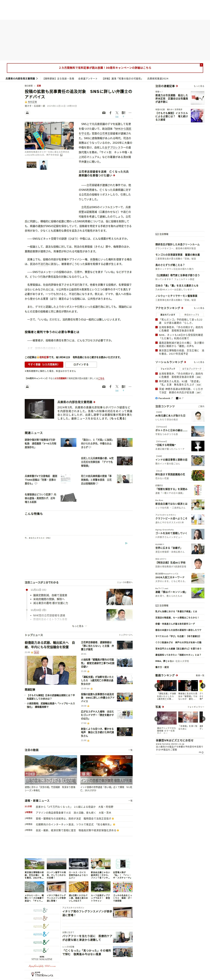The width and height of the screenshot is (210, 980).
Task: Share on Facebook from bottom share bar
Action: (111, 386)
